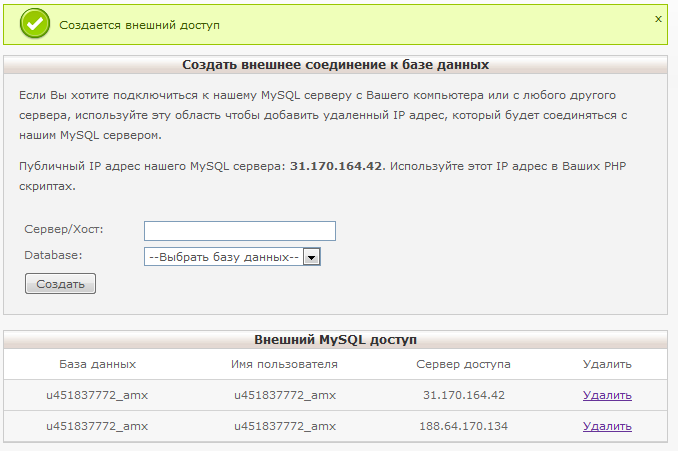Viewport: 678px width, 451px height.
Task: Click the Удалить column header
Action: click(x=607, y=365)
